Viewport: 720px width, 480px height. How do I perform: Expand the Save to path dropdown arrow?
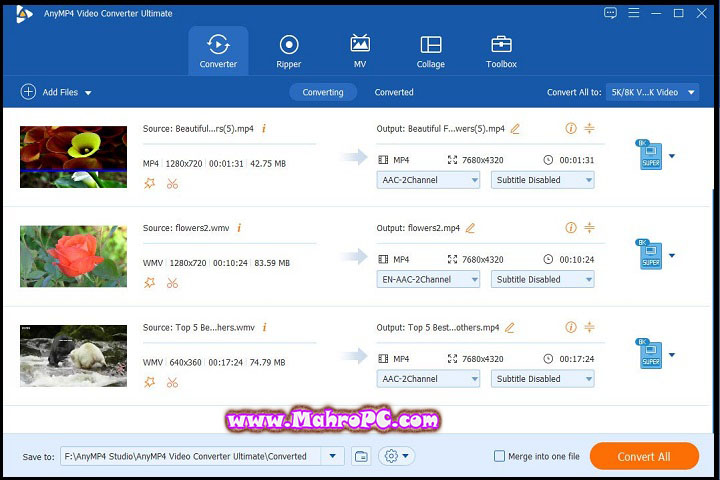pos(333,456)
